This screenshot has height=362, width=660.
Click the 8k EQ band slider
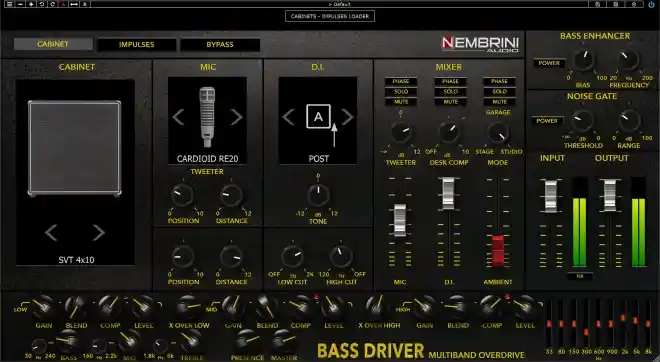click(648, 323)
